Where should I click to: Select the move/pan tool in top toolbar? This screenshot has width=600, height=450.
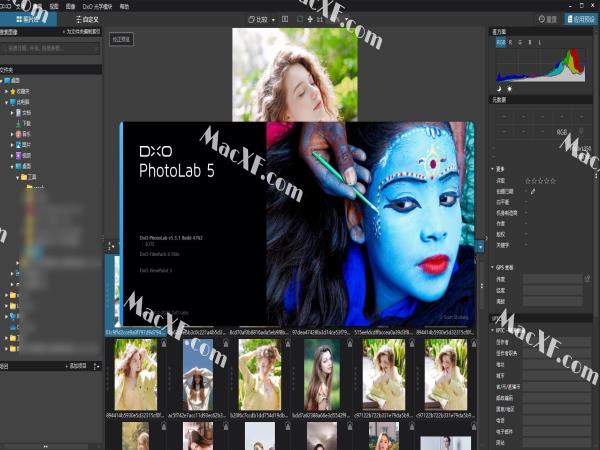tap(310, 19)
